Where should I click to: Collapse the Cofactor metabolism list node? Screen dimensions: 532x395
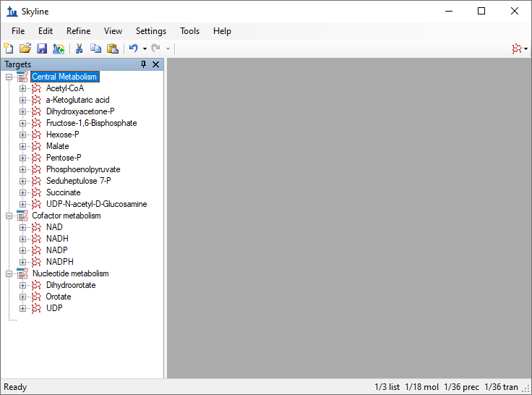(x=9, y=216)
